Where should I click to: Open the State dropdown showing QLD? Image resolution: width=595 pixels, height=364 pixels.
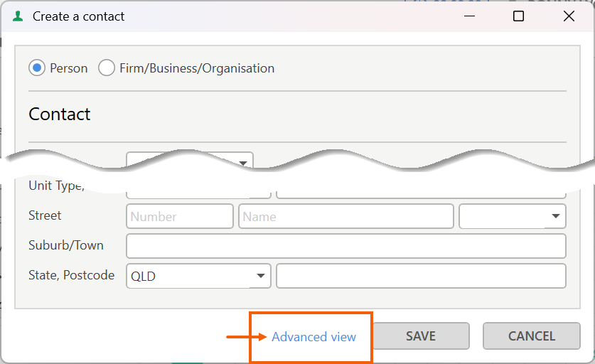(198, 276)
